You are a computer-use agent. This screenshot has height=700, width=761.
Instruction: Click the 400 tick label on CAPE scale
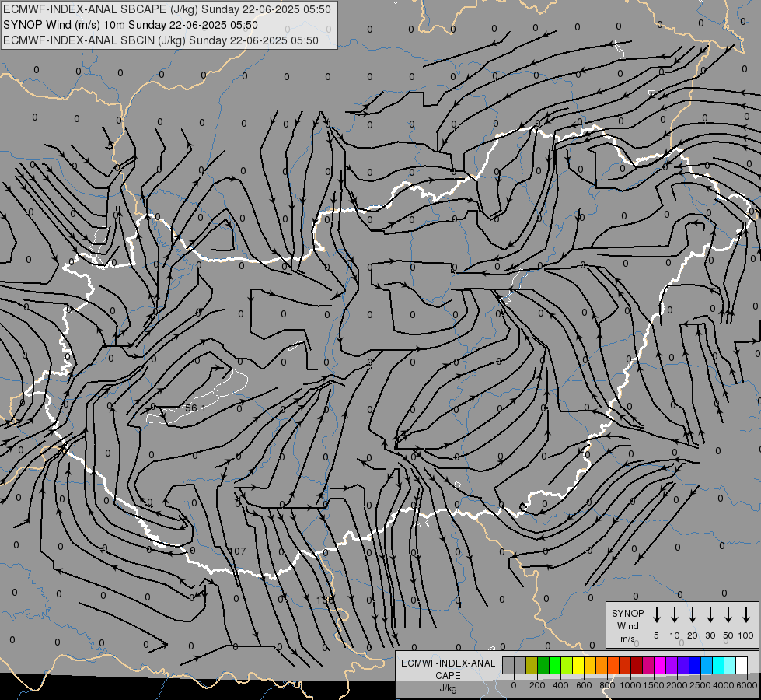click(560, 685)
